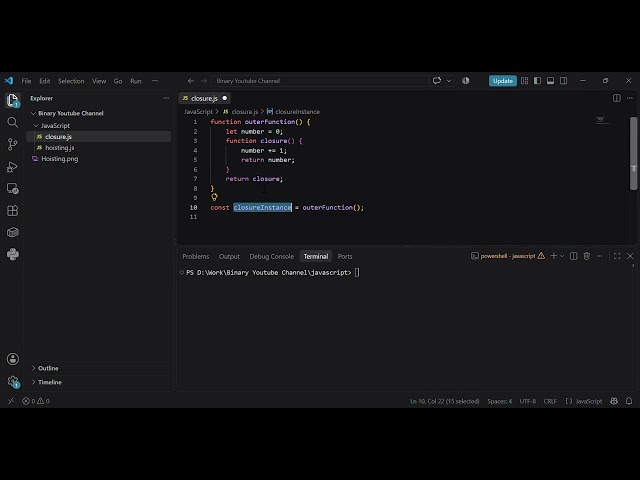The width and height of the screenshot is (640, 480).
Task: Click the theme toggle icon in title bar
Action: click(x=466, y=81)
